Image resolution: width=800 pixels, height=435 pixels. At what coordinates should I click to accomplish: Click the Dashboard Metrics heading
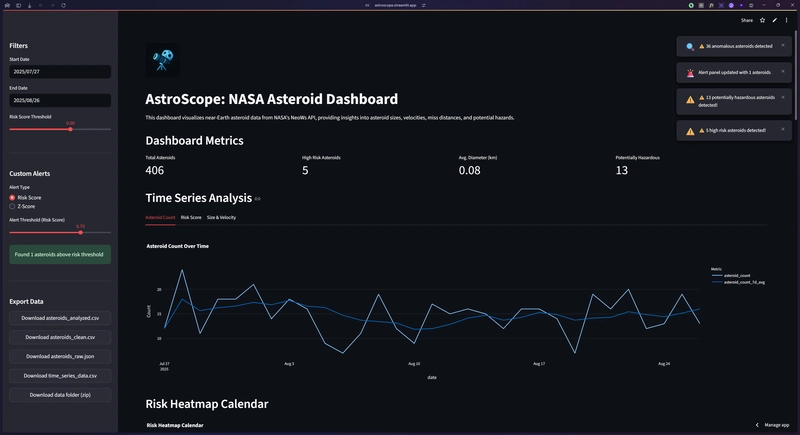194,141
